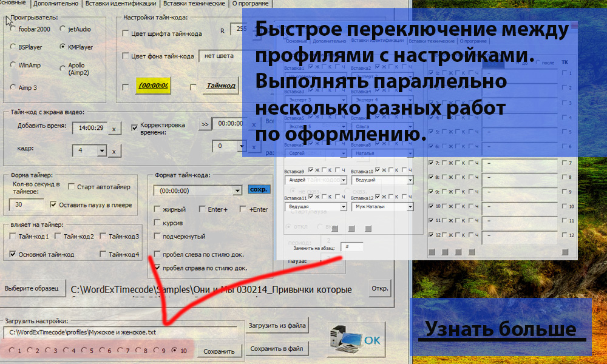Follow the Узнать больше link

click(501, 329)
